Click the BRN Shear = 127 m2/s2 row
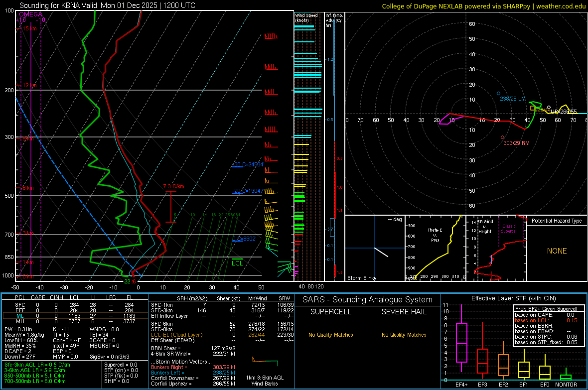The height and width of the screenshot is (390, 588). tap(193, 348)
